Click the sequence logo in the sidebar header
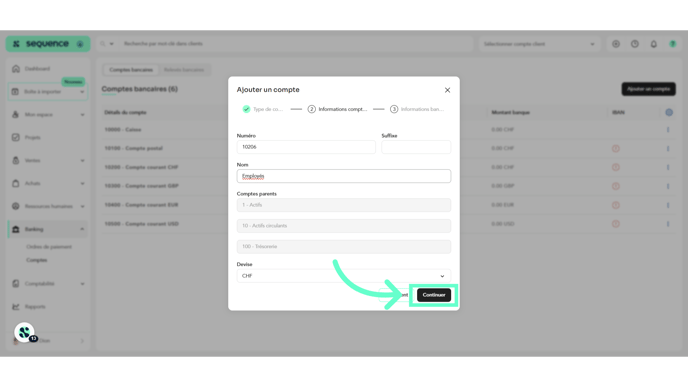The height and width of the screenshot is (387, 688). [42, 44]
